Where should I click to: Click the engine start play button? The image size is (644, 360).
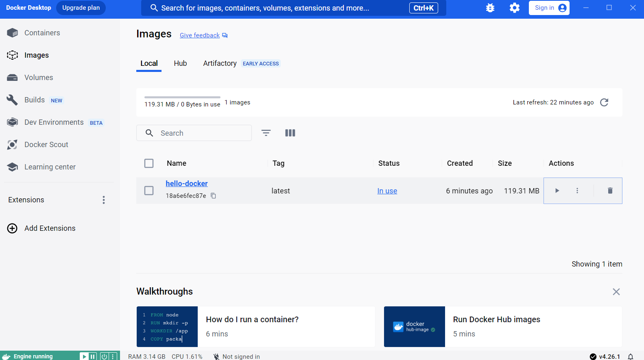pyautogui.click(x=84, y=356)
